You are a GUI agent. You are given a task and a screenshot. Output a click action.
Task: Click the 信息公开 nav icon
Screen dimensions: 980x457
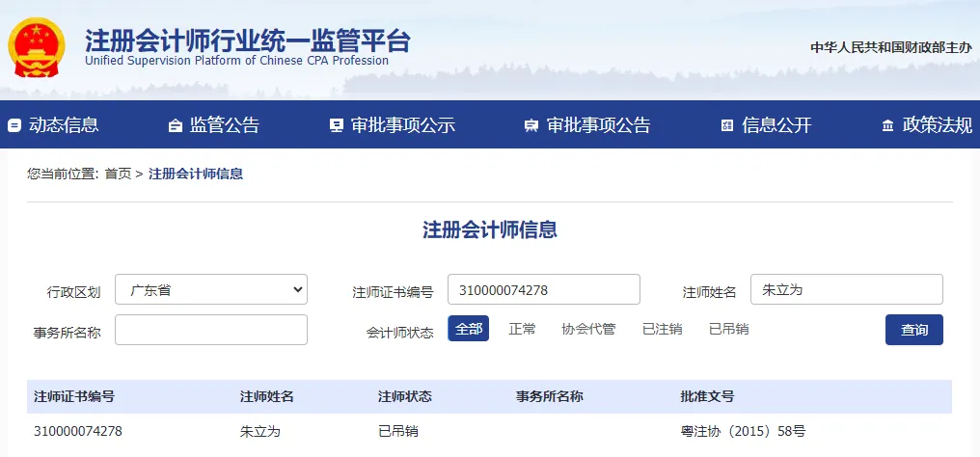[x=727, y=125]
